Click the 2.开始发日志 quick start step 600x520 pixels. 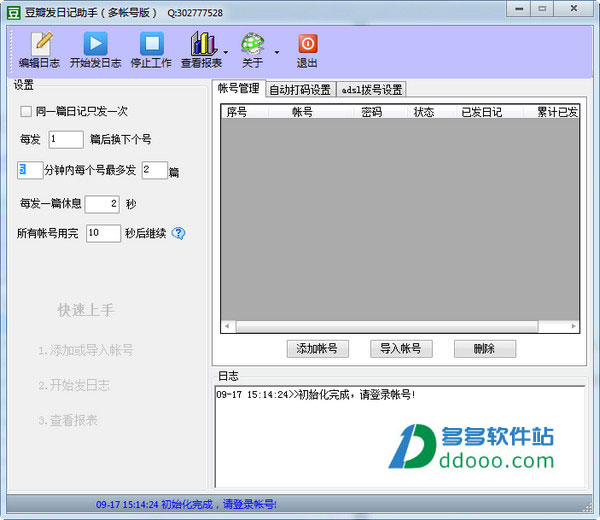(74, 385)
